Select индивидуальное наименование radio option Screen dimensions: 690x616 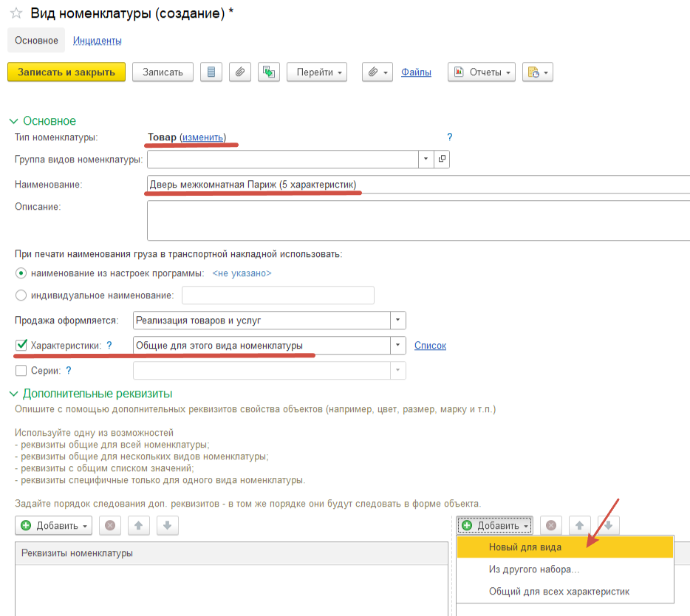coord(21,295)
